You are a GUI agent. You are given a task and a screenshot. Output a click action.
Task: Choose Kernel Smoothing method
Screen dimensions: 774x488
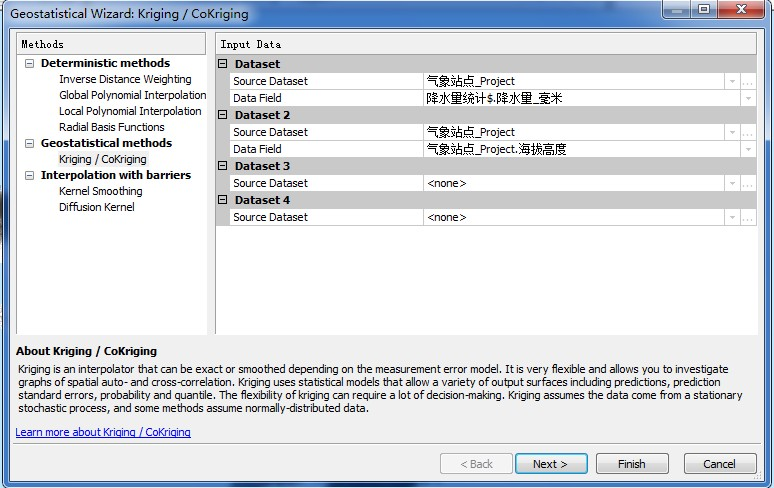[100, 192]
